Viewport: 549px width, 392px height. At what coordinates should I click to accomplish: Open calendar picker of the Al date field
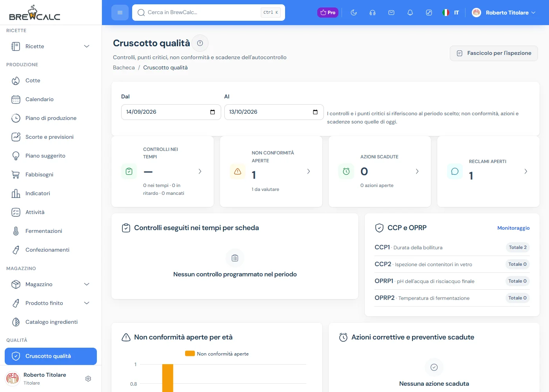315,112
